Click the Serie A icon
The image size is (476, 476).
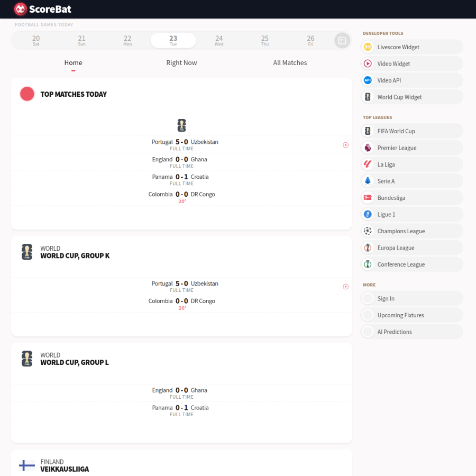coord(368,181)
